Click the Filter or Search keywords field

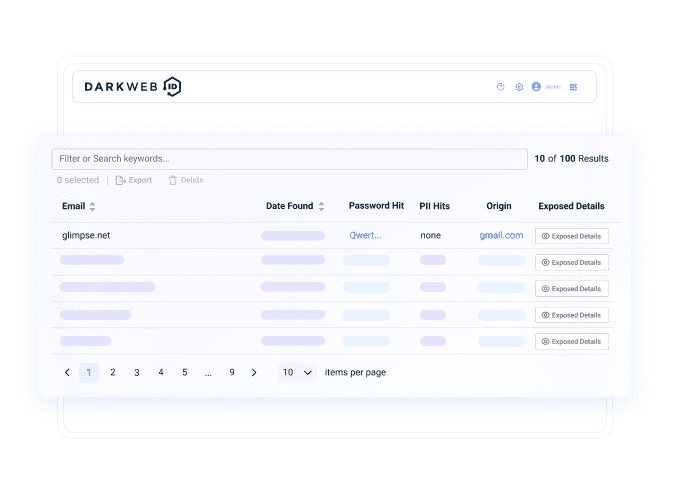coord(289,159)
